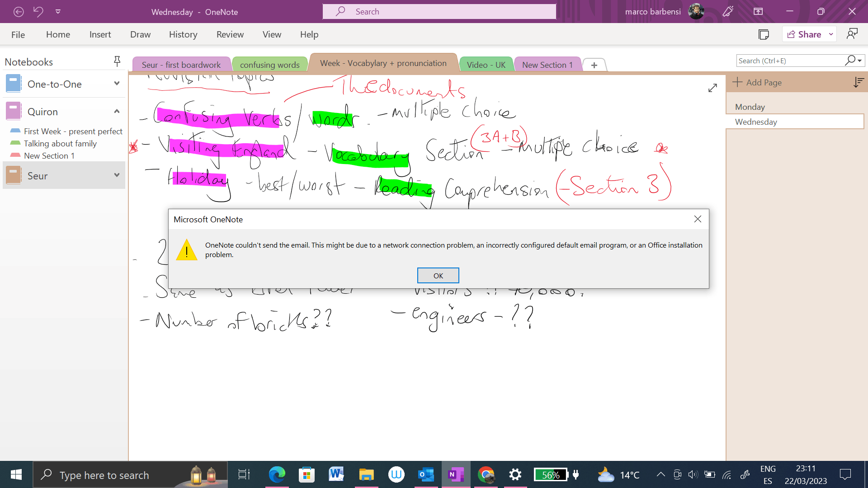Open the What's New megaphone icon

click(x=727, y=11)
